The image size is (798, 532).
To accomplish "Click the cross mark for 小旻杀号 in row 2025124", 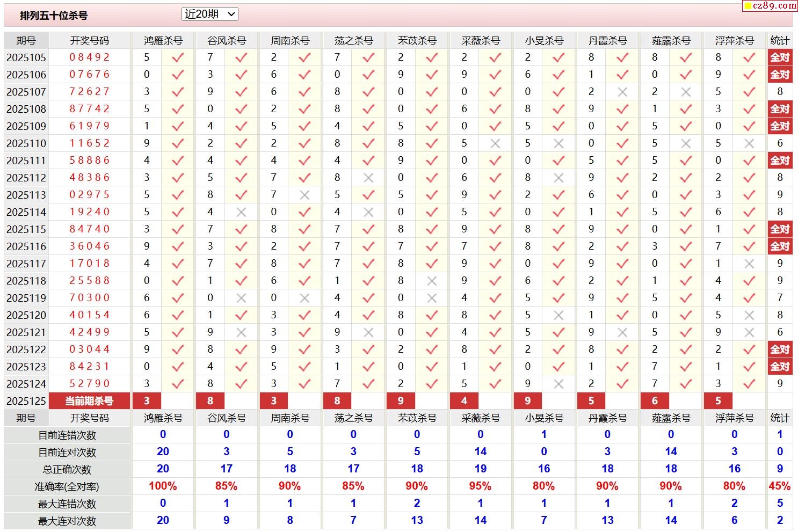I will pyautogui.click(x=558, y=384).
